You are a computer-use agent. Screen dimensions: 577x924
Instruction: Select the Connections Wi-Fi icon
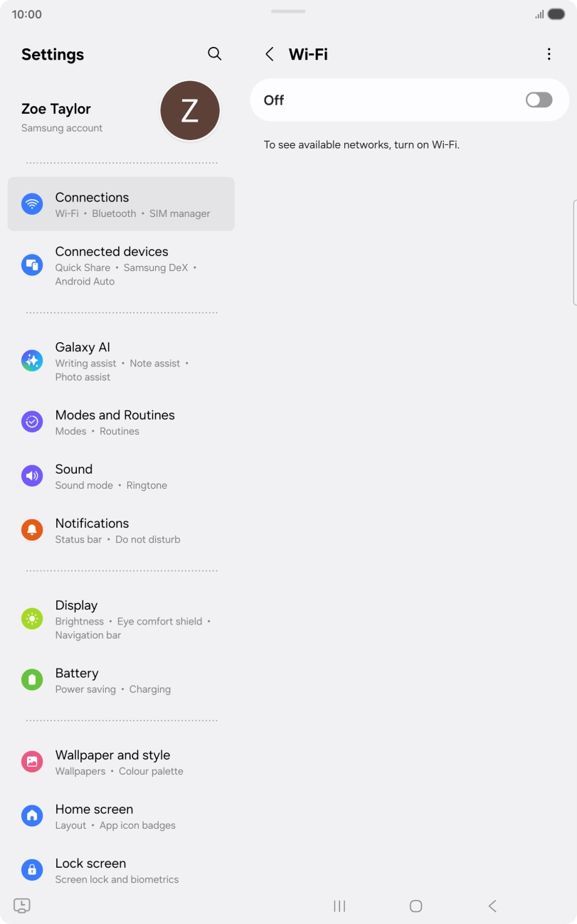coord(32,204)
